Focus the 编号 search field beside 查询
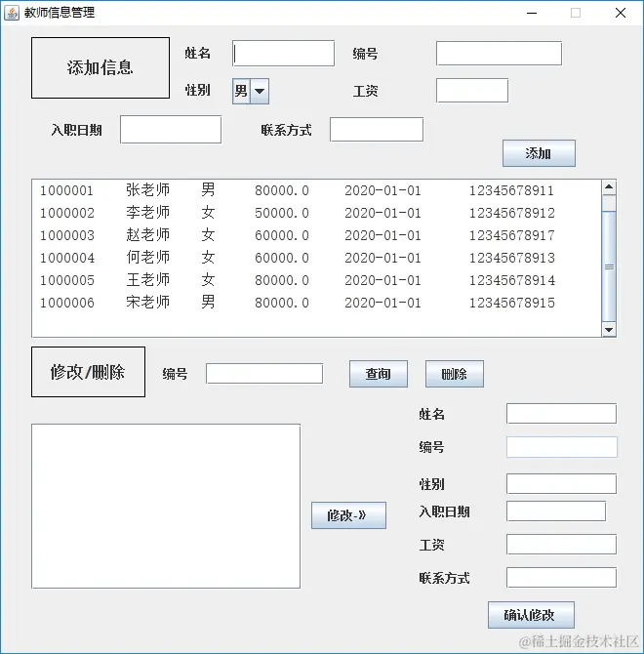This screenshot has width=644, height=654. coord(264,373)
